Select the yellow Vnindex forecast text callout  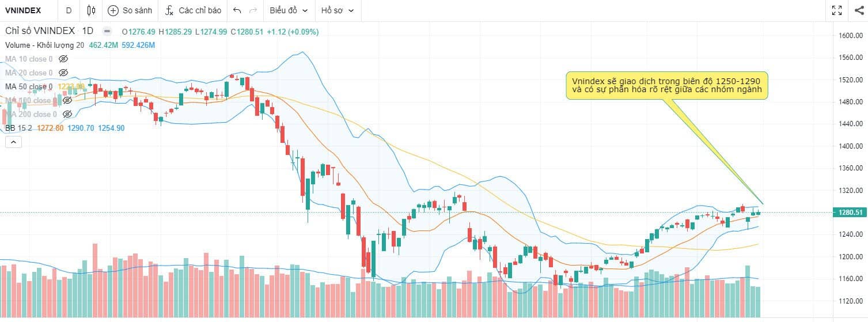(667, 85)
